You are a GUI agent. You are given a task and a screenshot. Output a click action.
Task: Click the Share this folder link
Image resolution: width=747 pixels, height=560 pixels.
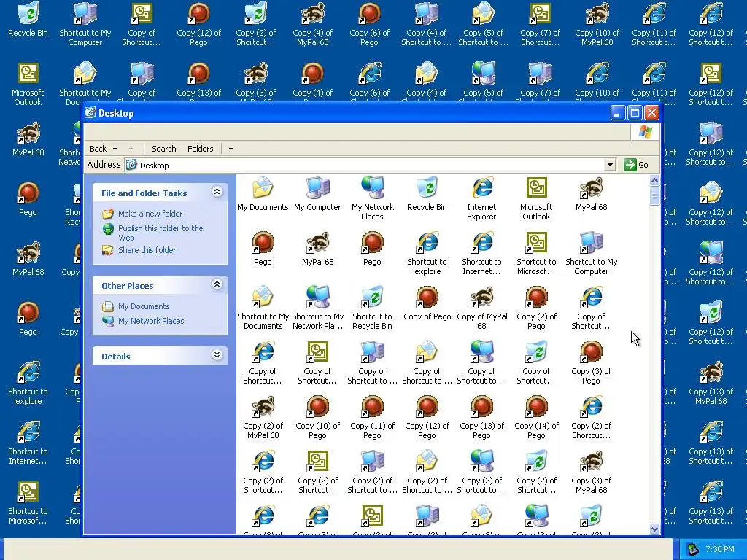(147, 250)
